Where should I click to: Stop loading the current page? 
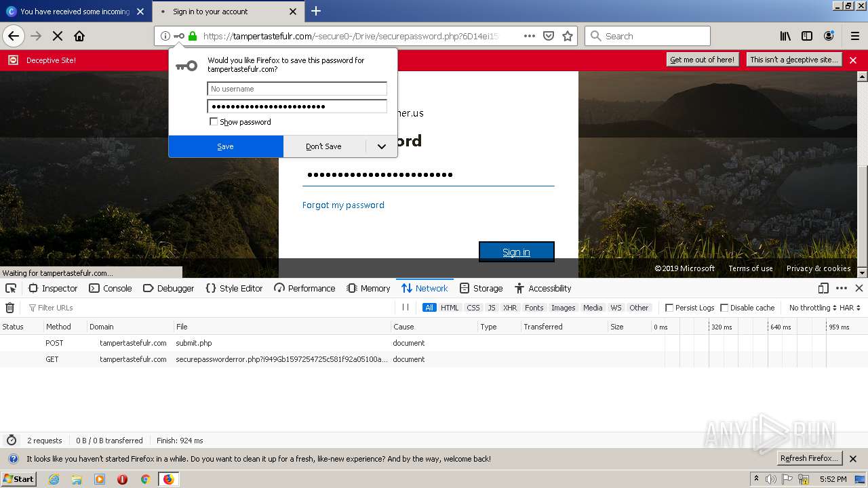pos(58,36)
